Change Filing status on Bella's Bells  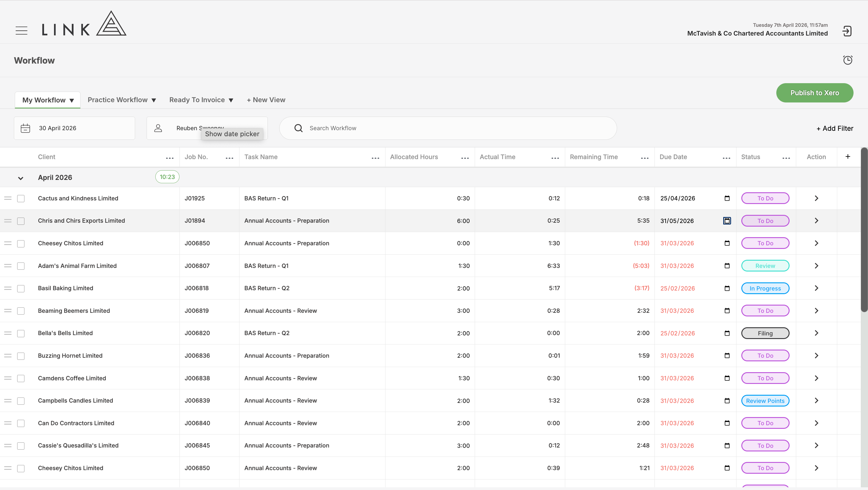[765, 333]
